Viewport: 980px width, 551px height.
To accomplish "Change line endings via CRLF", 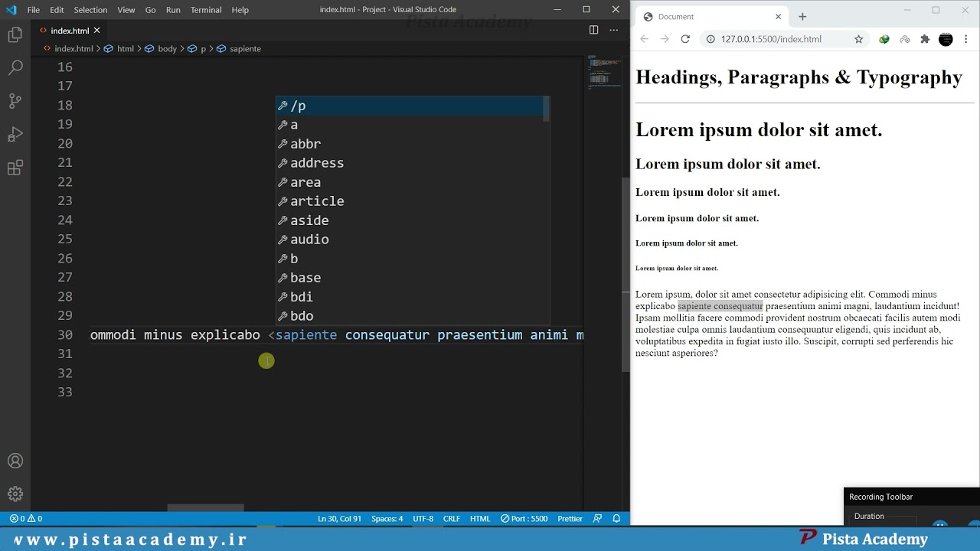I will tap(452, 519).
